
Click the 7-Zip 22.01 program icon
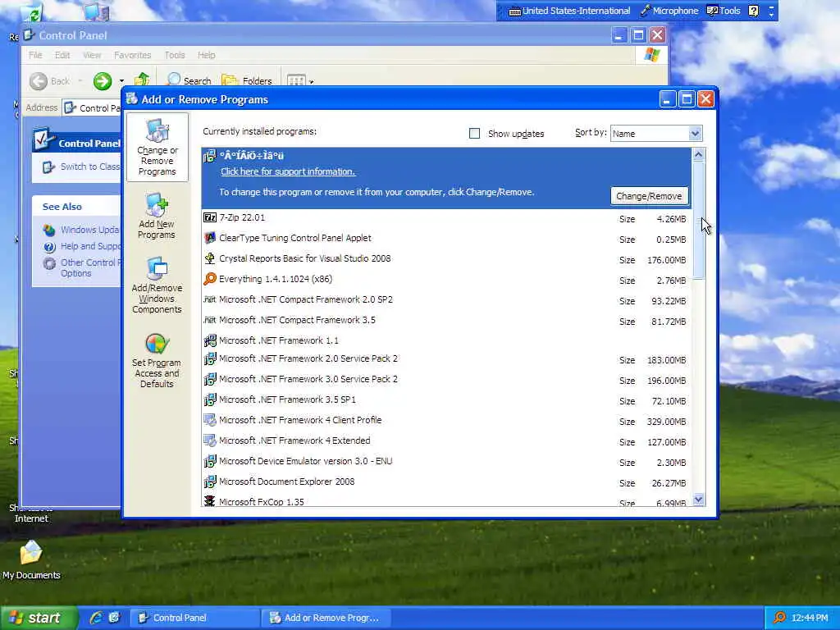[x=210, y=217]
